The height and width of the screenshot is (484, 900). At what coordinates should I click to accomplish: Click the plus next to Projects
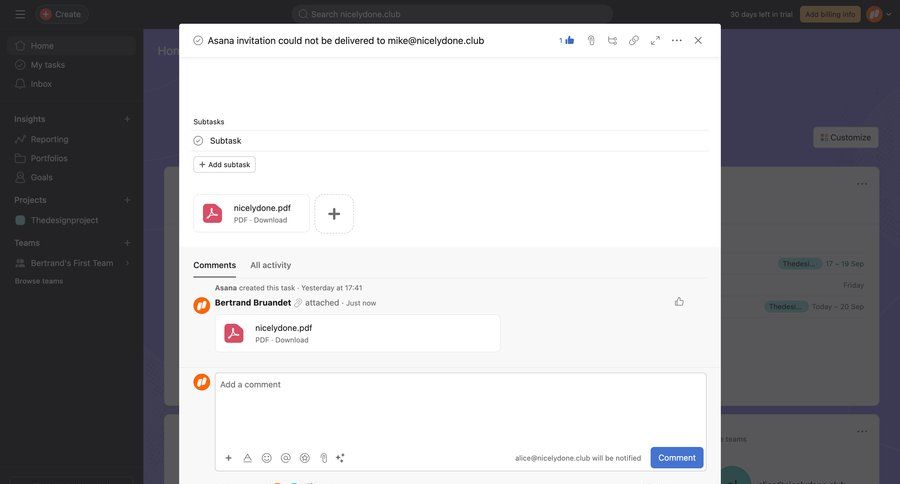[x=127, y=200]
